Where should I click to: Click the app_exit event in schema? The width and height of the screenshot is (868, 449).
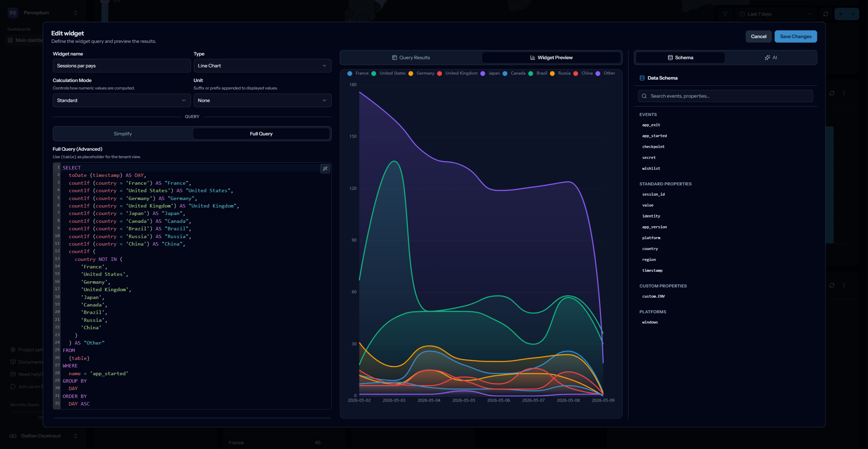point(651,125)
